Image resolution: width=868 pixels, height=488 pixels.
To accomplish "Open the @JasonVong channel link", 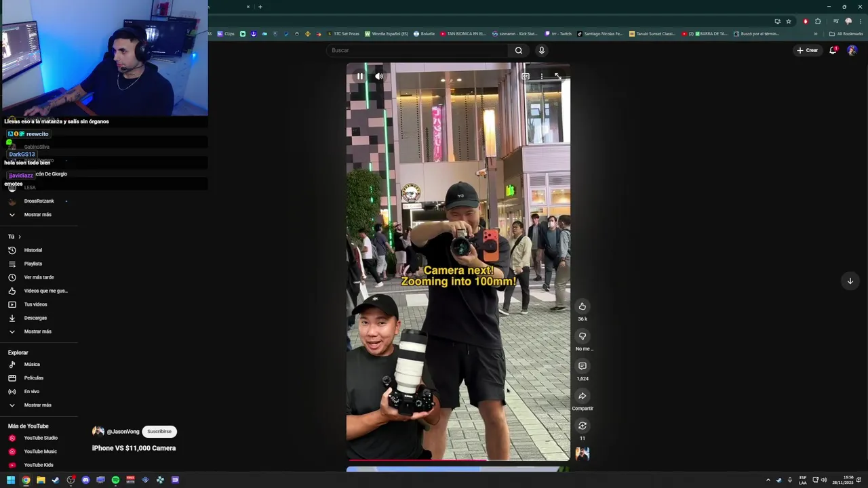I will (x=123, y=432).
